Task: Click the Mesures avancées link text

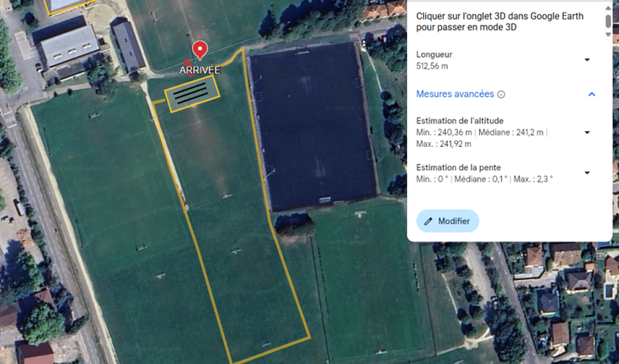Action: coord(455,94)
